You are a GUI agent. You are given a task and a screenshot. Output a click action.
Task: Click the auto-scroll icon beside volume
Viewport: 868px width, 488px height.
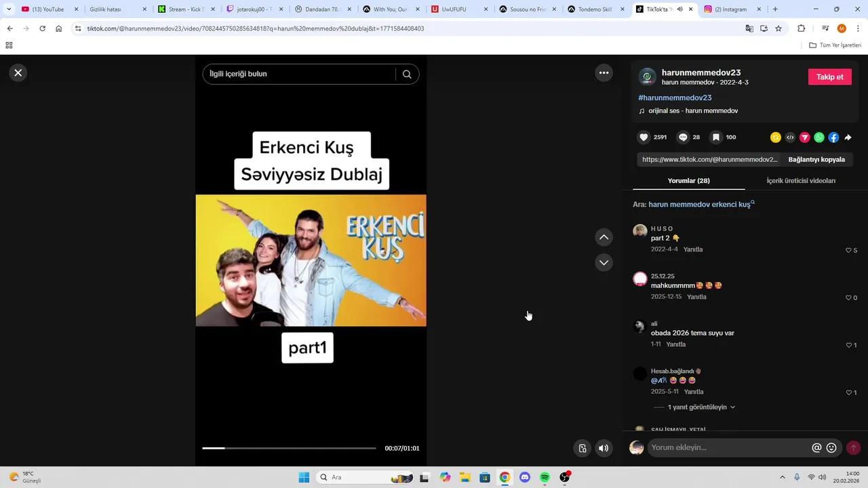click(583, 448)
